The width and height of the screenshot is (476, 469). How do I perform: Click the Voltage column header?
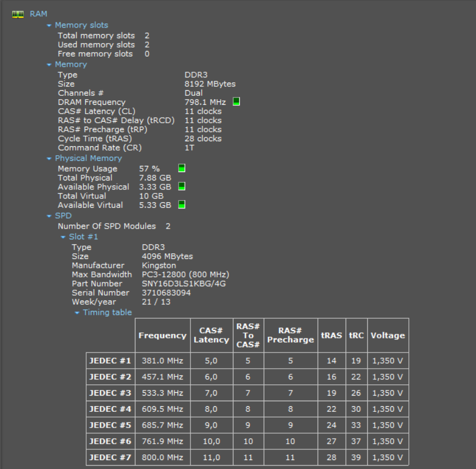(x=388, y=335)
